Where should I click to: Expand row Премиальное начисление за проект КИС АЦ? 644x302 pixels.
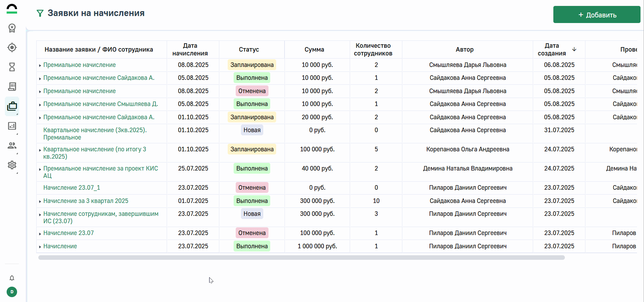40,169
